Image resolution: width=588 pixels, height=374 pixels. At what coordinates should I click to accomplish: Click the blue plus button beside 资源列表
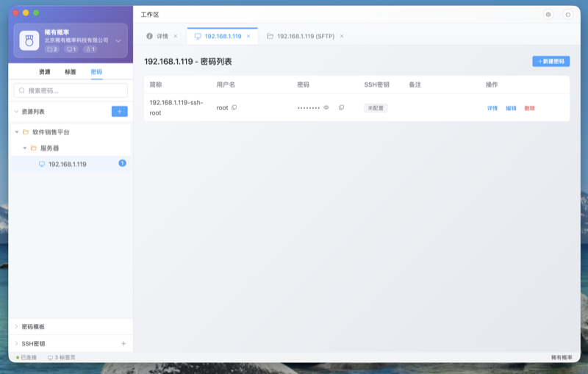pyautogui.click(x=119, y=112)
